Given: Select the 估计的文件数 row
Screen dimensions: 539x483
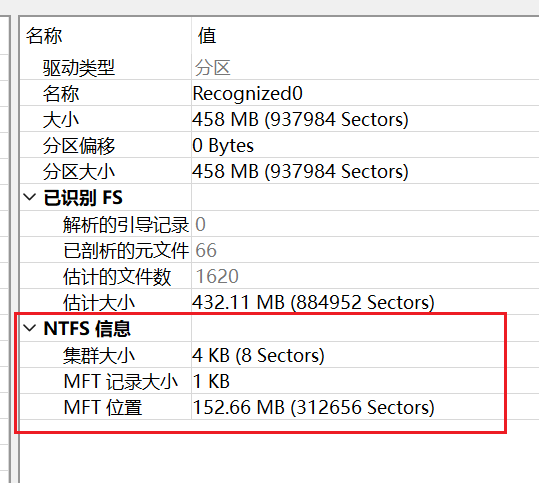Looking at the screenshot, I should 279,276.
